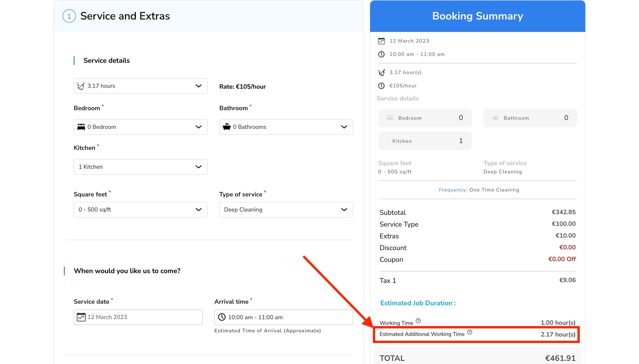Image resolution: width=639 pixels, height=364 pixels.
Task: Open the 0 Bathrooms dropdown
Action: pyautogui.click(x=286, y=127)
